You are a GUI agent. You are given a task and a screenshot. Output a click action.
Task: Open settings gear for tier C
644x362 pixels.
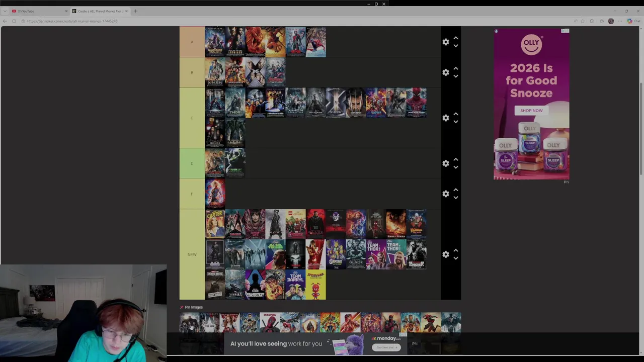click(446, 118)
